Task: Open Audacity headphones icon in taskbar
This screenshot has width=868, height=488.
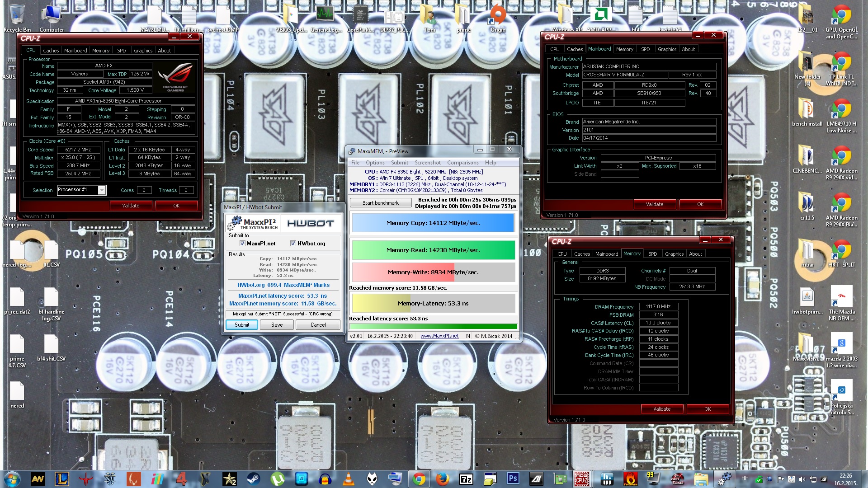Action: point(325,479)
